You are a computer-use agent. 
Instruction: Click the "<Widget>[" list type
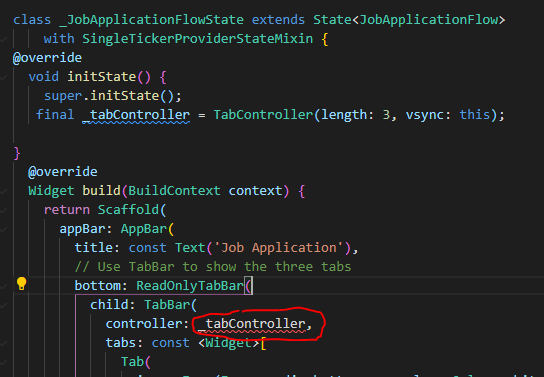[232, 343]
